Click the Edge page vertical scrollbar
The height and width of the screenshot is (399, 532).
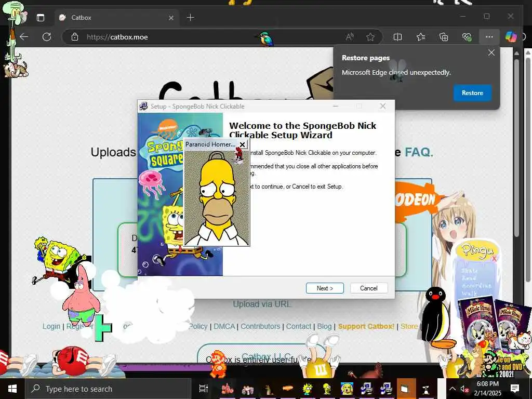point(516,148)
